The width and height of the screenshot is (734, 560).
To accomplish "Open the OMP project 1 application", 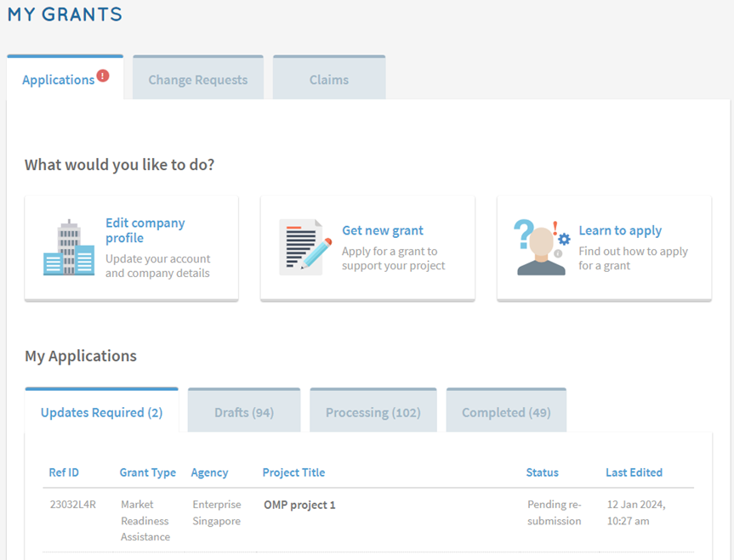I will [x=299, y=505].
